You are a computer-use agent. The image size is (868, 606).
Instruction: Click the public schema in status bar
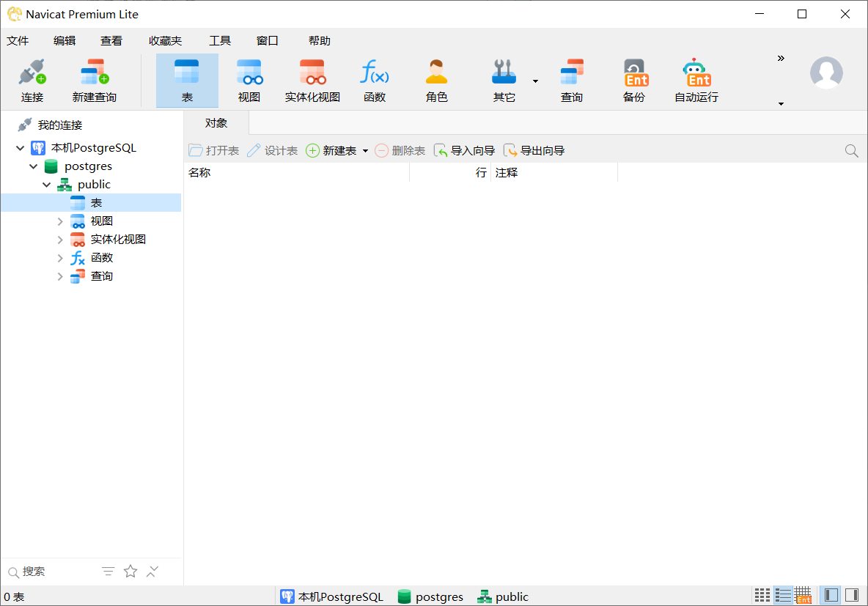[x=503, y=596]
